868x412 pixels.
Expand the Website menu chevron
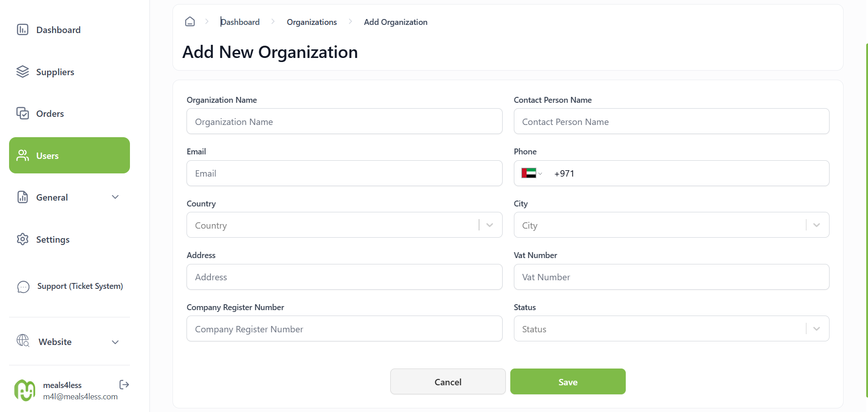click(x=115, y=342)
